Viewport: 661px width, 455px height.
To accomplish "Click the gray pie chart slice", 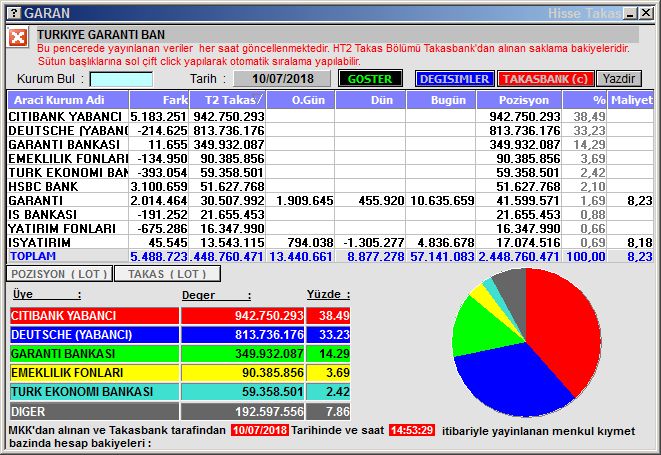I will [514, 295].
